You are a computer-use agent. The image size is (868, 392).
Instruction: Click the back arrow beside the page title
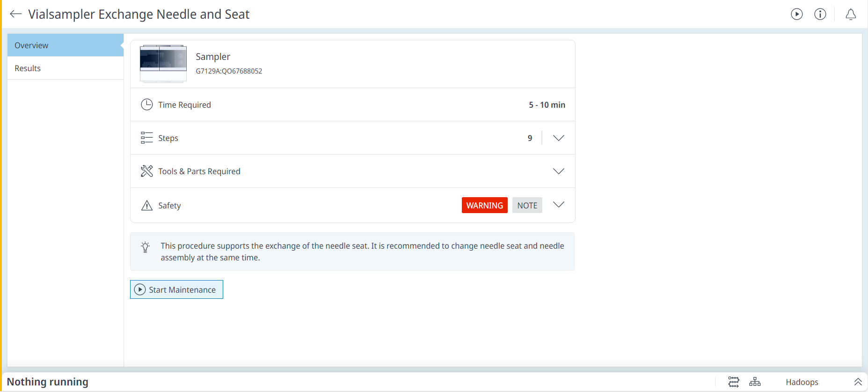click(x=16, y=14)
